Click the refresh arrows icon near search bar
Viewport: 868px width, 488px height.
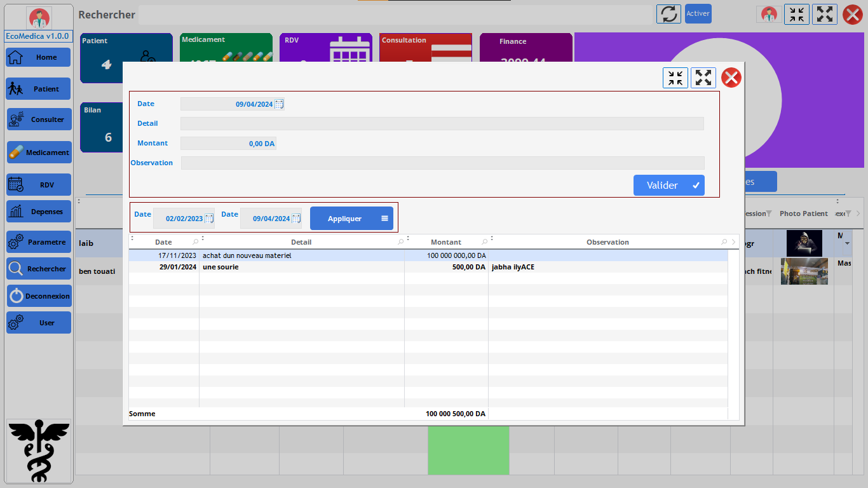[668, 14]
